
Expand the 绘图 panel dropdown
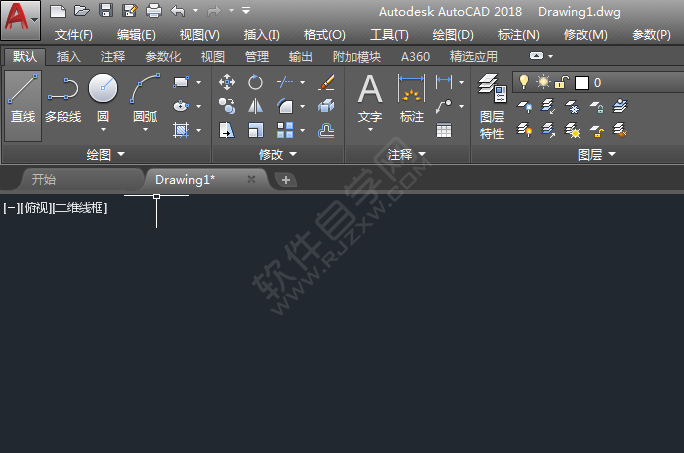(x=106, y=154)
